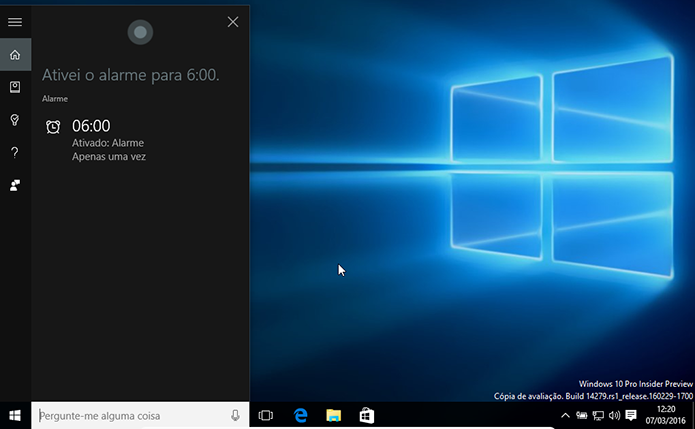Screen dimensions: 695x429
Task: Click the 'Ativado: Alarme' text
Action: tap(108, 143)
